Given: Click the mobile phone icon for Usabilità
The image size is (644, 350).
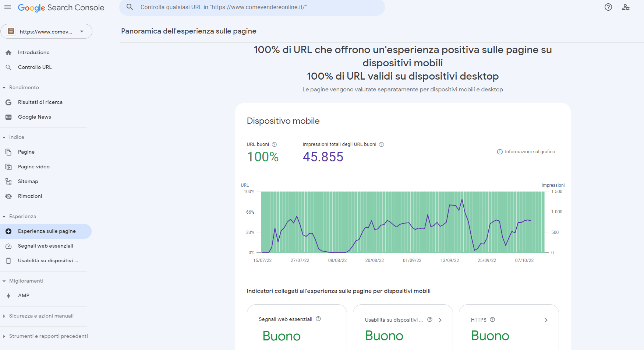Looking at the screenshot, I should coord(8,260).
